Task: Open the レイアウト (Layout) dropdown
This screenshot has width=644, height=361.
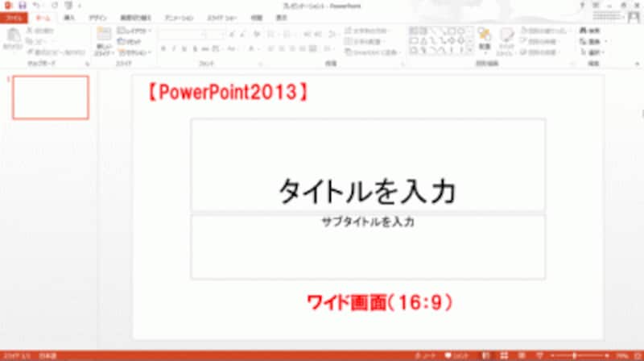Action: pyautogui.click(x=134, y=31)
